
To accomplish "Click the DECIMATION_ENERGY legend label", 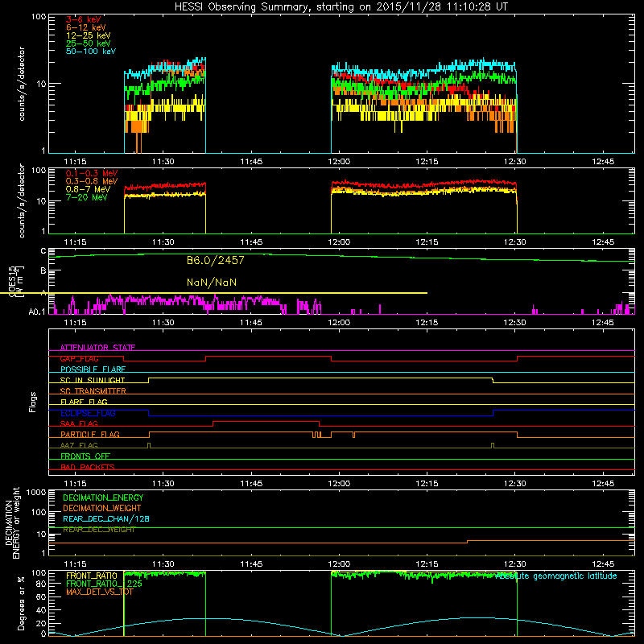I will pos(103,497).
